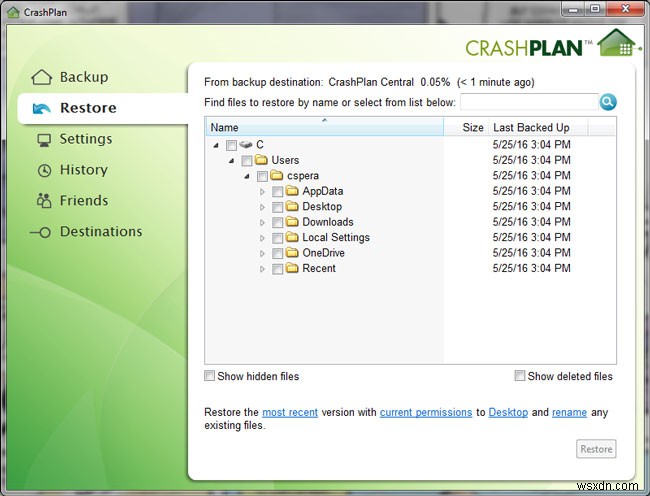This screenshot has width=650, height=496.
Task: Tick the Local Settings checkbox
Action: (x=277, y=238)
